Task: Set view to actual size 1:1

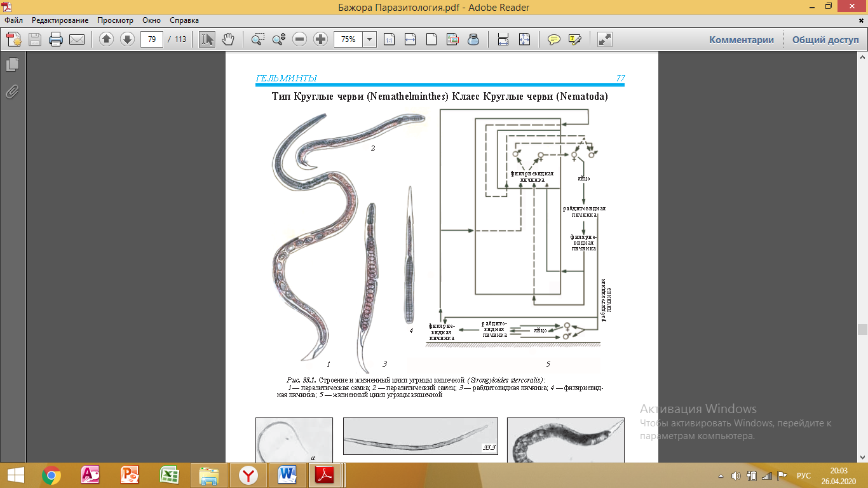Action: (x=389, y=39)
